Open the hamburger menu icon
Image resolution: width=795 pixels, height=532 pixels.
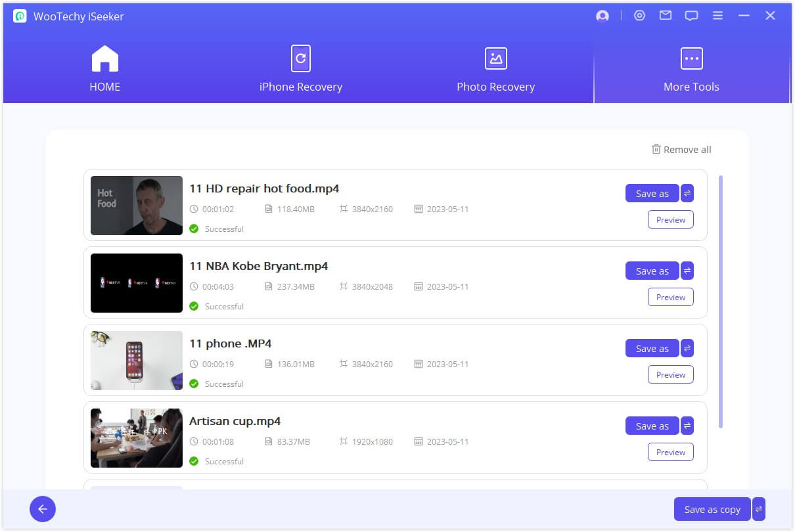(x=717, y=16)
